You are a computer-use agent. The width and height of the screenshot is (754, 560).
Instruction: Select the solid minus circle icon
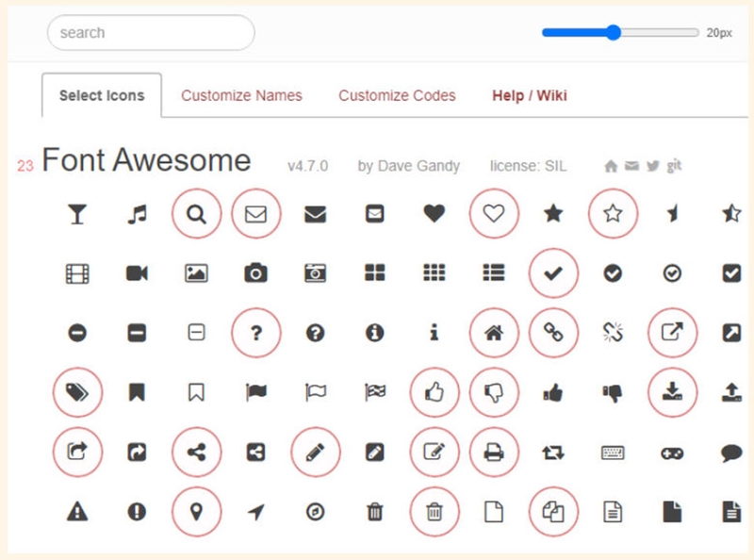click(77, 333)
